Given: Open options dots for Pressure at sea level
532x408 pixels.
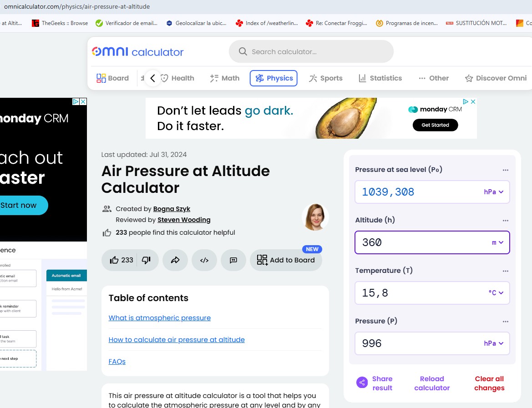Looking at the screenshot, I should (x=505, y=170).
